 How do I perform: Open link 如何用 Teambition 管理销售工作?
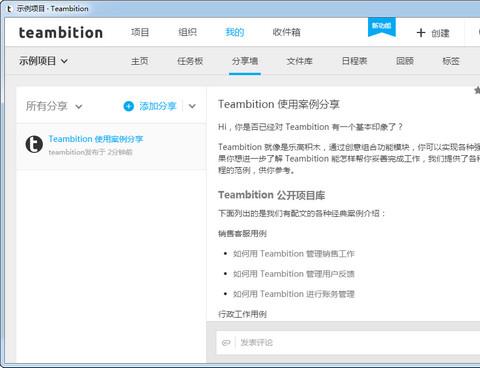pos(294,254)
